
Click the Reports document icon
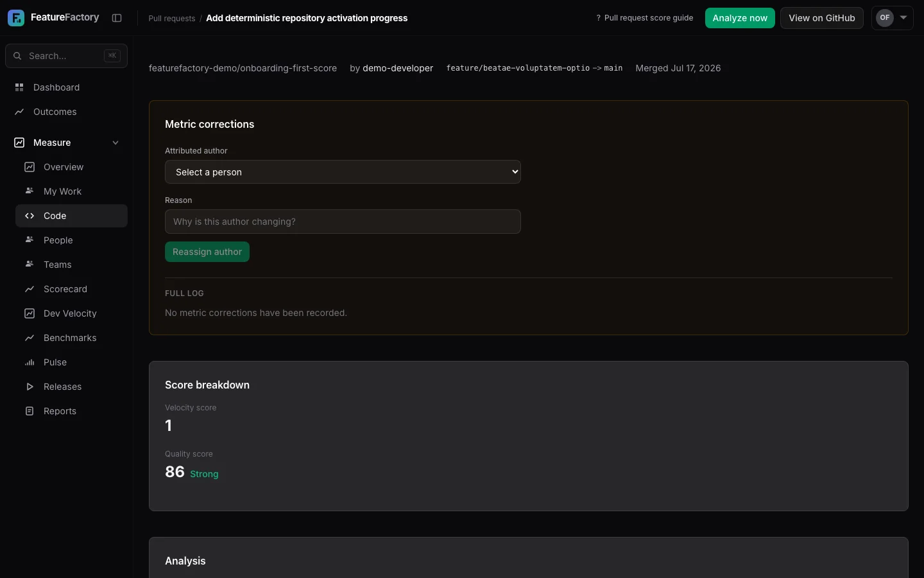click(30, 411)
